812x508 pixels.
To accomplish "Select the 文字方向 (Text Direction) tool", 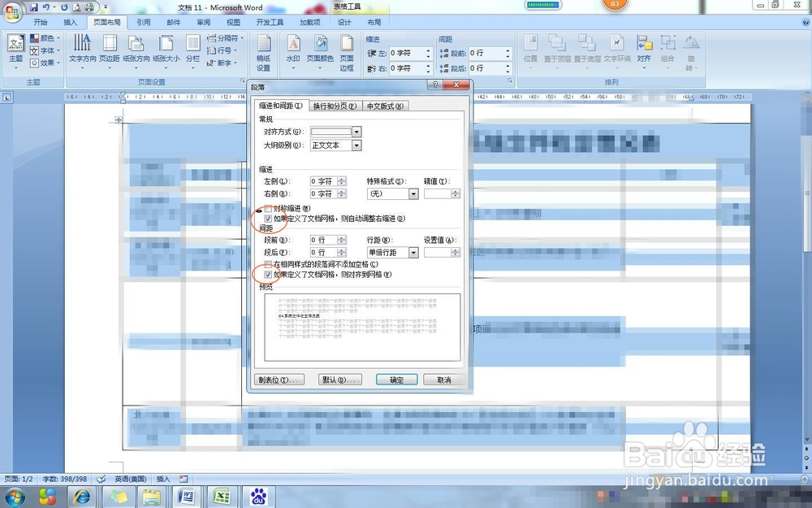I will click(84, 50).
